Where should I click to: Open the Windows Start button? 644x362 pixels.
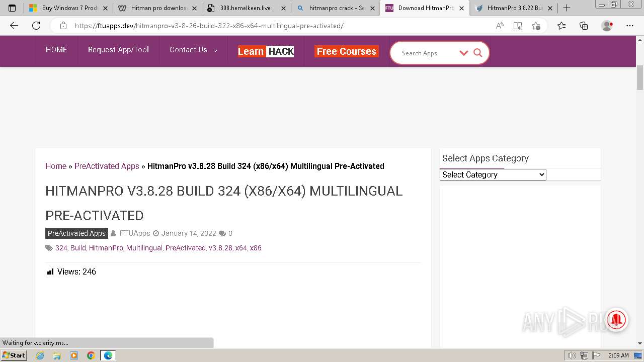click(x=14, y=355)
